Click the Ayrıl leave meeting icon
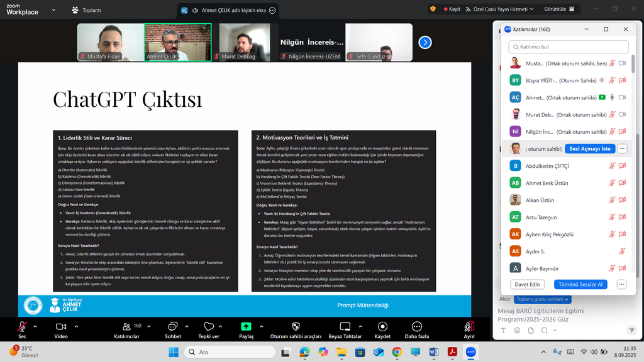Image resolution: width=644 pixels, height=362 pixels. [x=469, y=326]
